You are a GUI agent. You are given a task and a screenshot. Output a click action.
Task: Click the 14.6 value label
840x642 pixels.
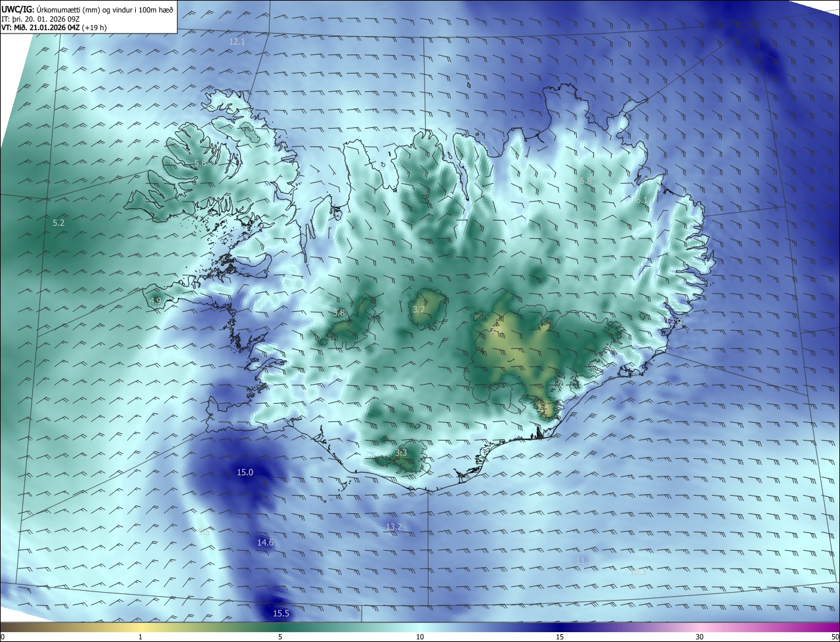(x=265, y=542)
